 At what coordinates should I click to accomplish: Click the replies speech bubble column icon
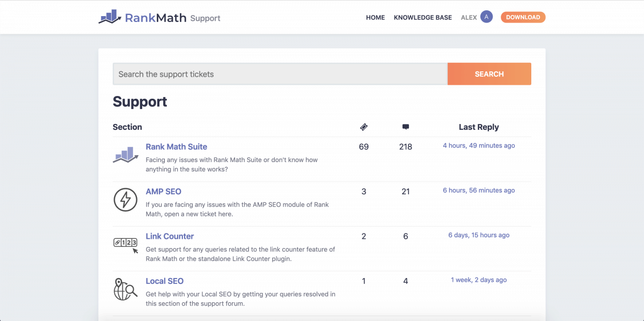pos(406,127)
